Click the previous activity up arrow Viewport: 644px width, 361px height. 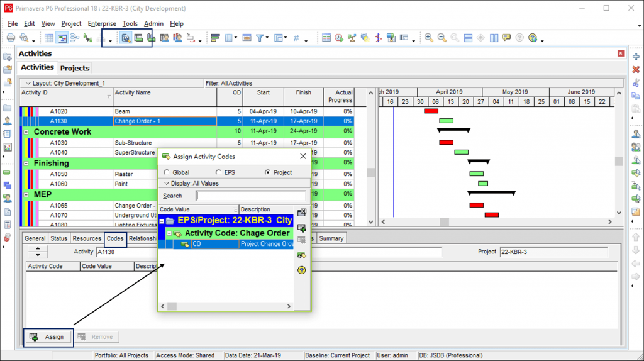tap(38, 248)
